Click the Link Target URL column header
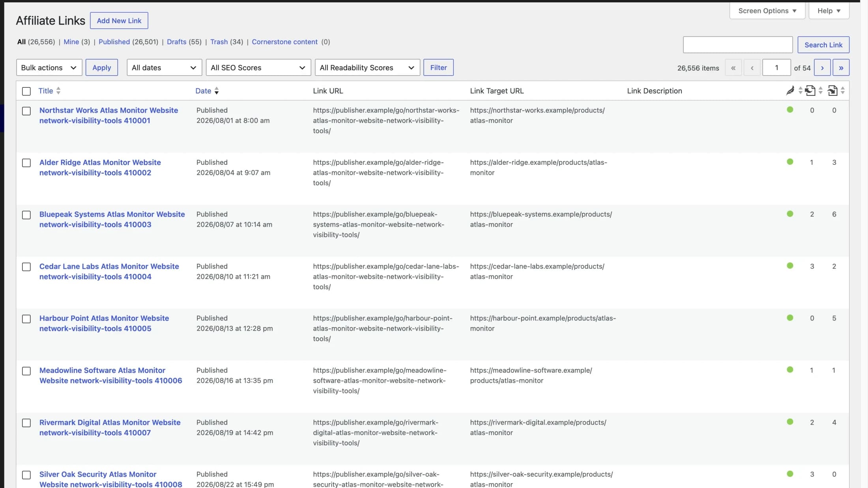This screenshot has height=488, width=868. (x=497, y=91)
